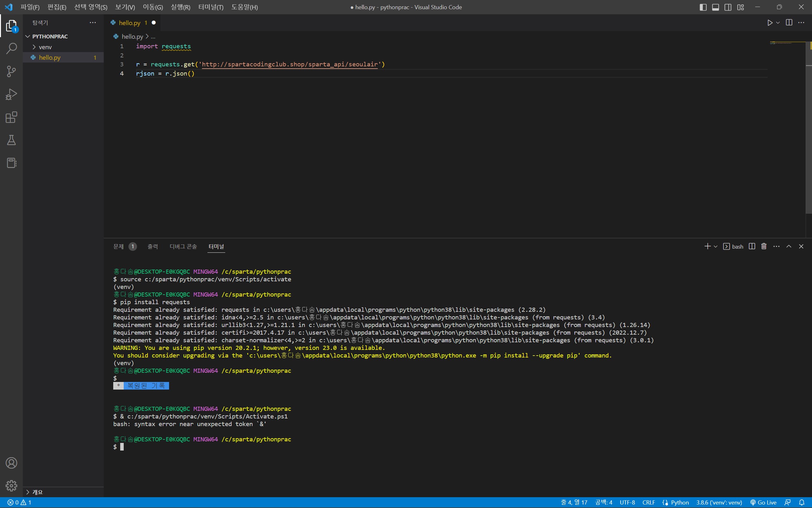Open the Run and Debug view
This screenshot has width=812, height=508.
(x=11, y=94)
